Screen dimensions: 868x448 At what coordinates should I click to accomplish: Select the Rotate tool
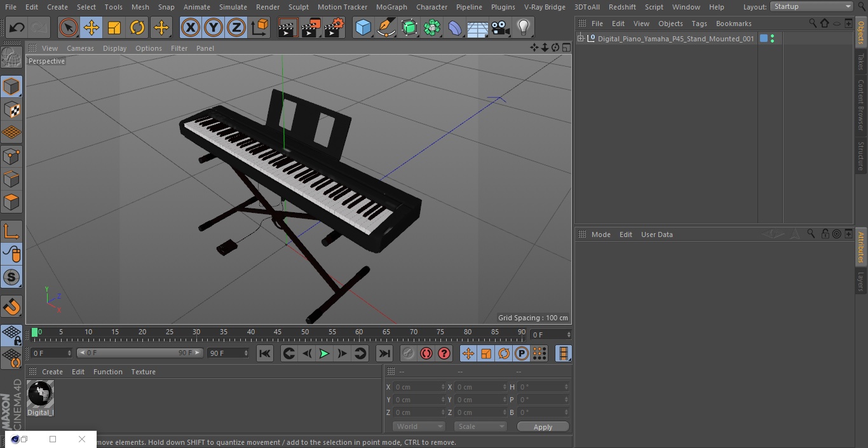click(137, 27)
